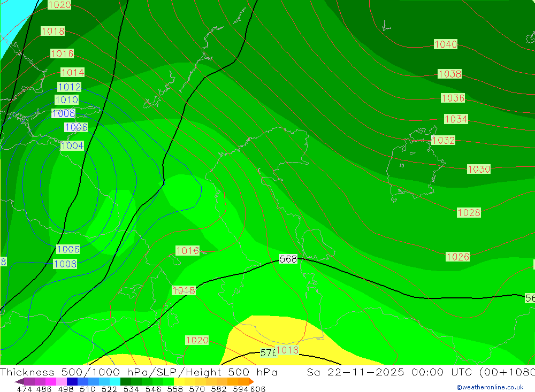Click the blue 1010 isobar label
Viewport: 535px width, 392px height.
coord(66,99)
